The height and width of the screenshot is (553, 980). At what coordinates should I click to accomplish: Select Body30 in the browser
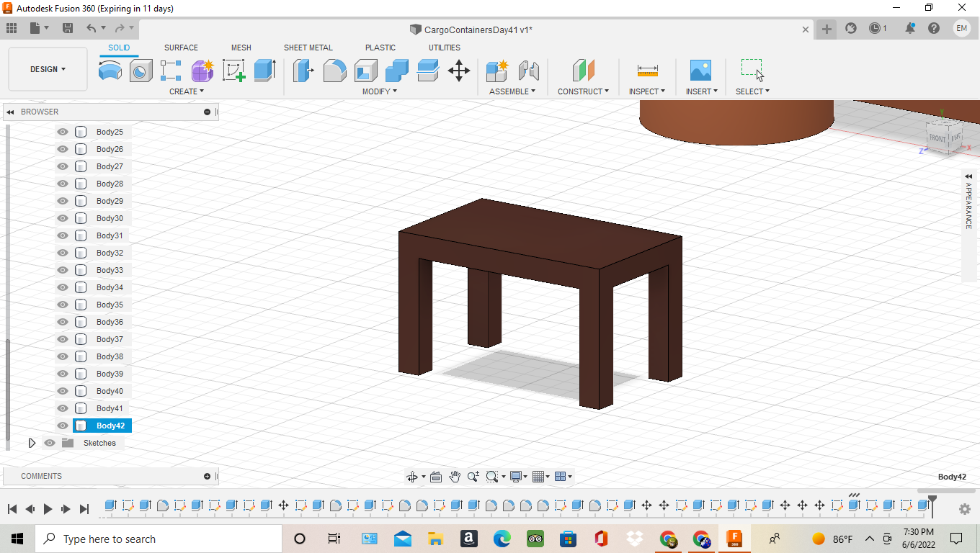[110, 218]
